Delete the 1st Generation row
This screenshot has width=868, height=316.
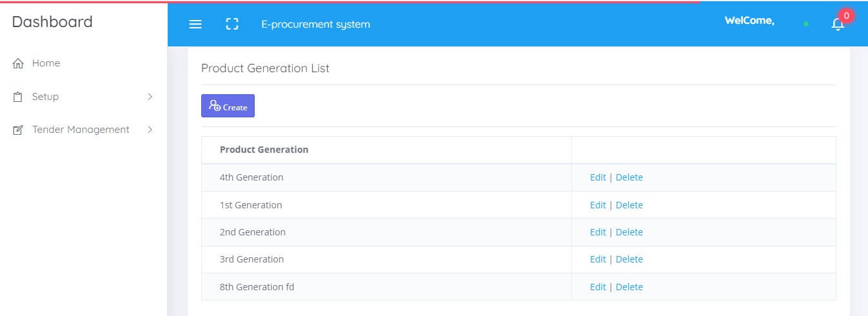pyautogui.click(x=629, y=205)
